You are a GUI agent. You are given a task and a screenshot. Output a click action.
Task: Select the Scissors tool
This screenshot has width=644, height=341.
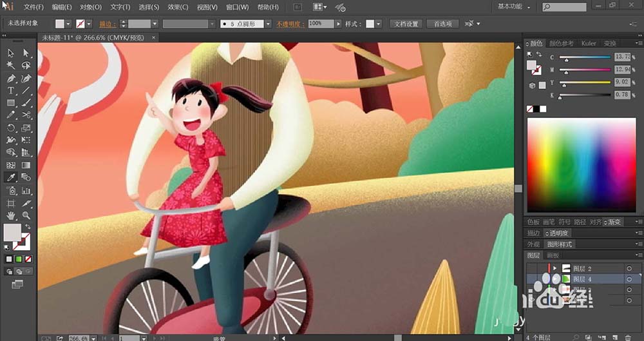pos(26,115)
